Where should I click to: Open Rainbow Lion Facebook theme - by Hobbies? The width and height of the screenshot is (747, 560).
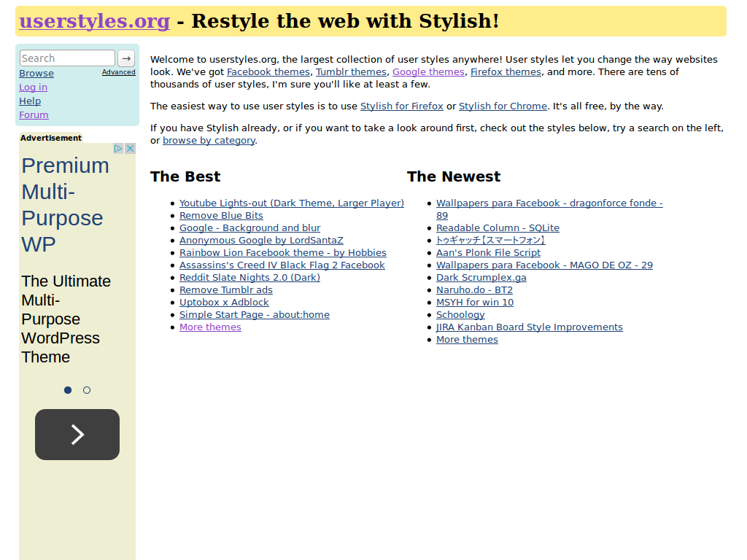pos(283,253)
